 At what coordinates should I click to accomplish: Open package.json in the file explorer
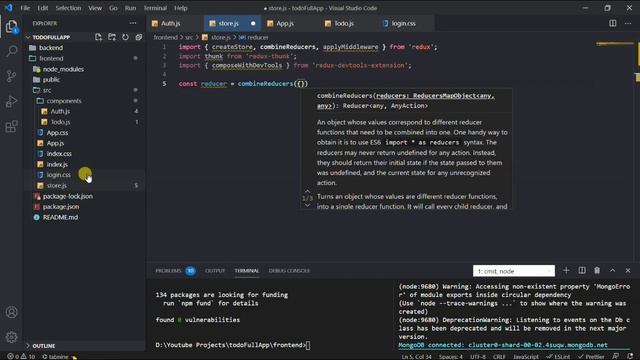pyautogui.click(x=61, y=207)
